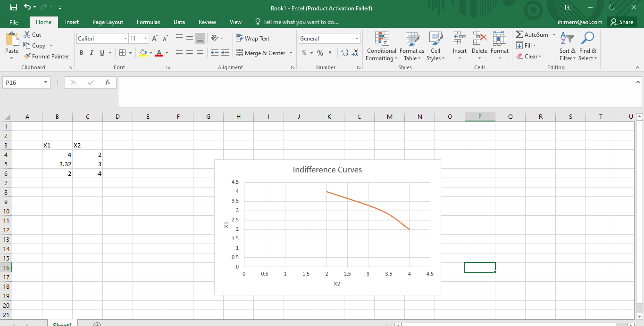Click the Insert cells icon

[x=459, y=40]
